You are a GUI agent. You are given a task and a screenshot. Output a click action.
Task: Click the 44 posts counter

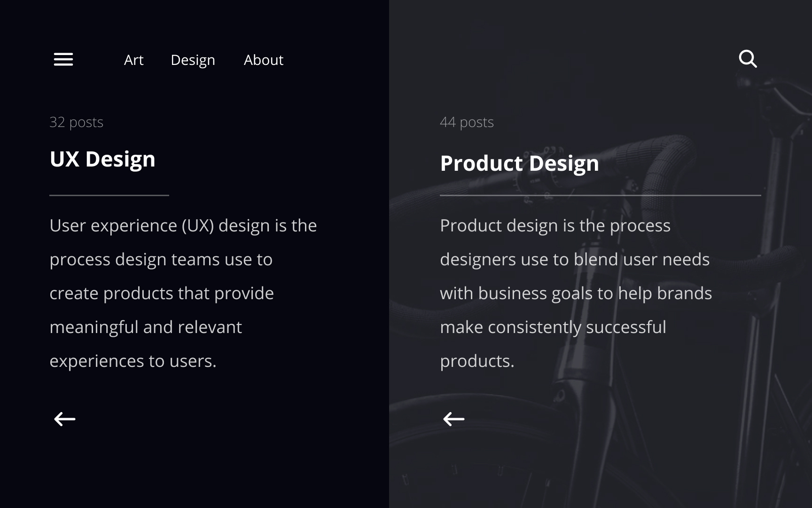click(467, 122)
